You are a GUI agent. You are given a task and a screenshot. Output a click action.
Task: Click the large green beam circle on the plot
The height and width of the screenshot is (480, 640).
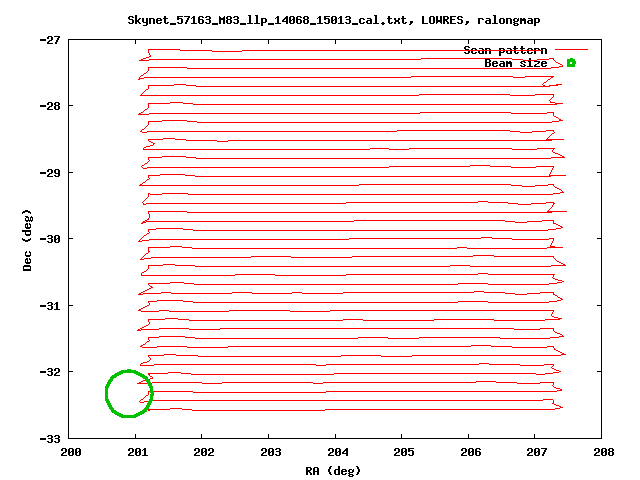[129, 394]
